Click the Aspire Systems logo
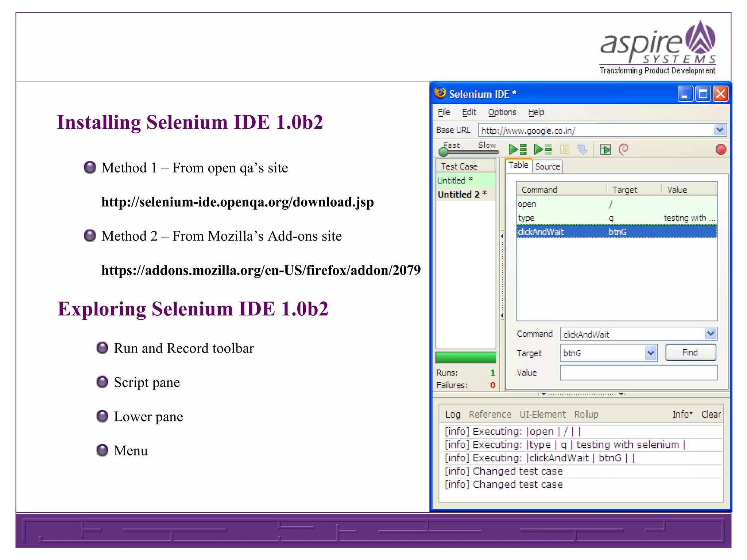 658,47
